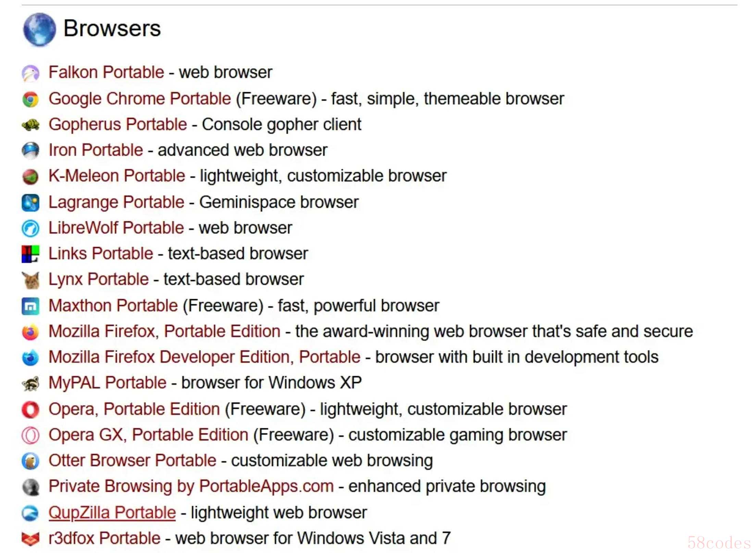Open the Maxthon Portable link
The height and width of the screenshot is (553, 756).
[x=113, y=306]
